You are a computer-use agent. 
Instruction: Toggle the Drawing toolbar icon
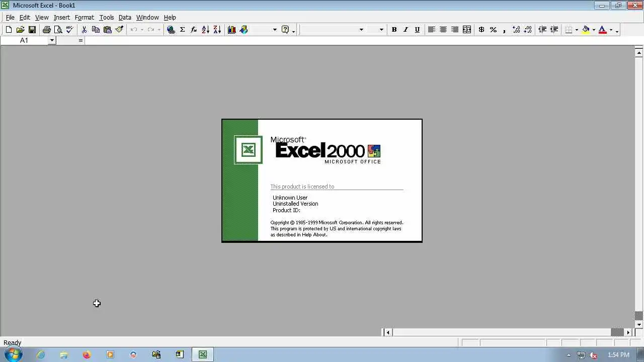[x=244, y=30]
